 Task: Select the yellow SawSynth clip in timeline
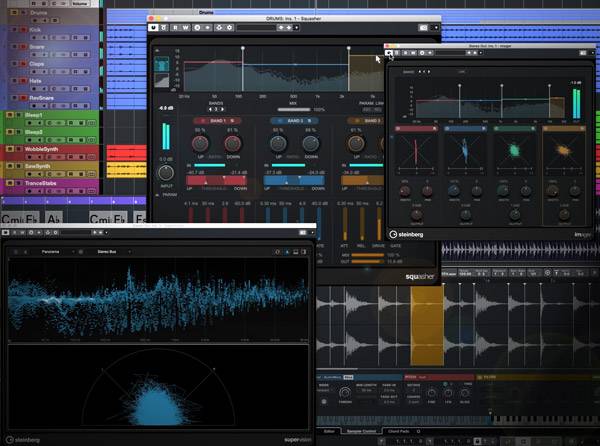127,170
